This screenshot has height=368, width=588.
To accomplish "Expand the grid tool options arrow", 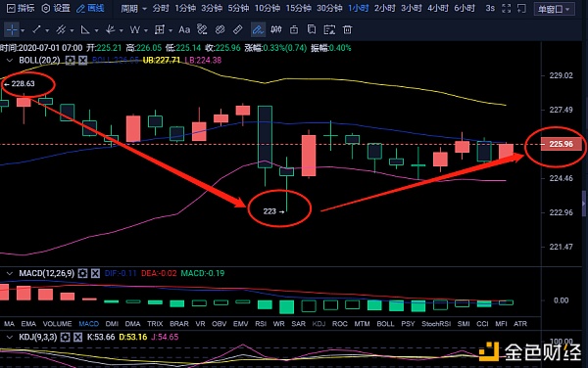I will (171, 30).
